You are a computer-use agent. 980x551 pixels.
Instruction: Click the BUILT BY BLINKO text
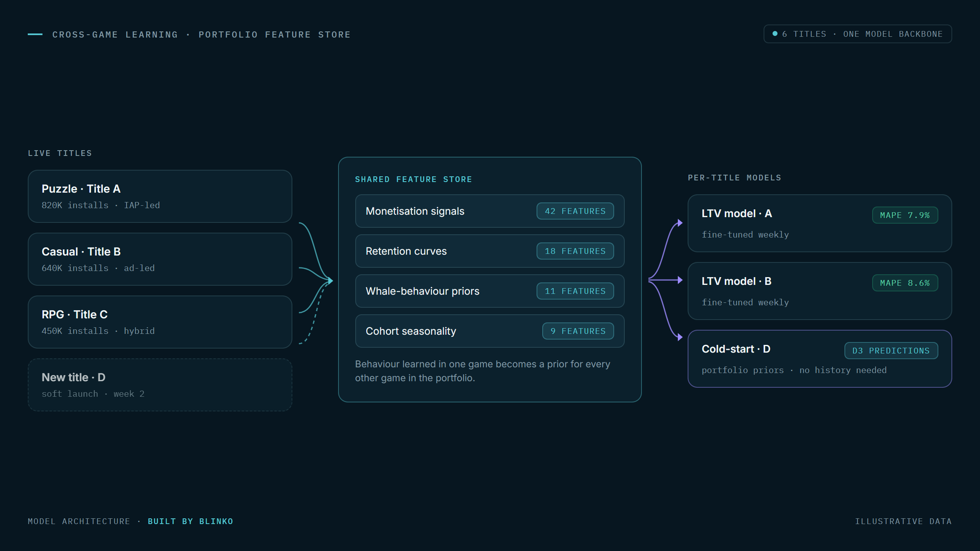pyautogui.click(x=190, y=521)
